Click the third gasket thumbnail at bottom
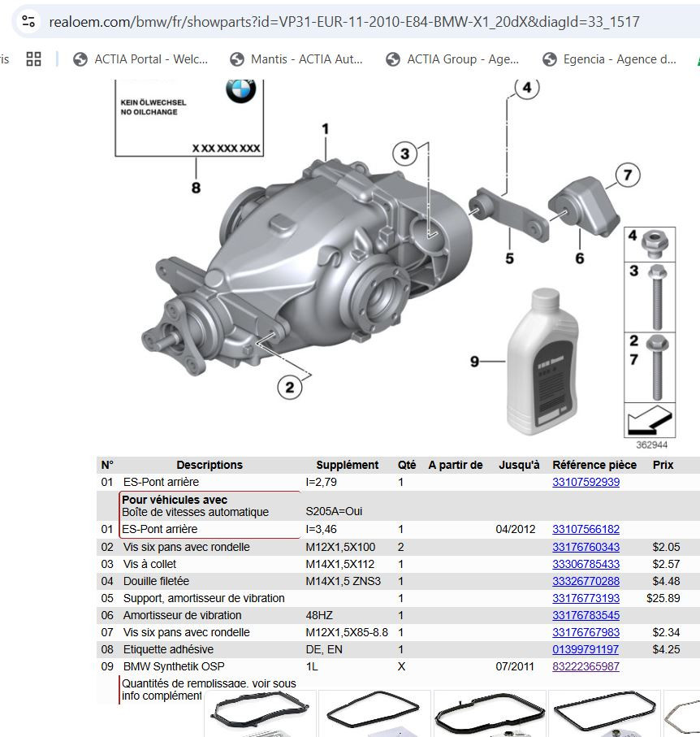The width and height of the screenshot is (700, 737). 489,713
